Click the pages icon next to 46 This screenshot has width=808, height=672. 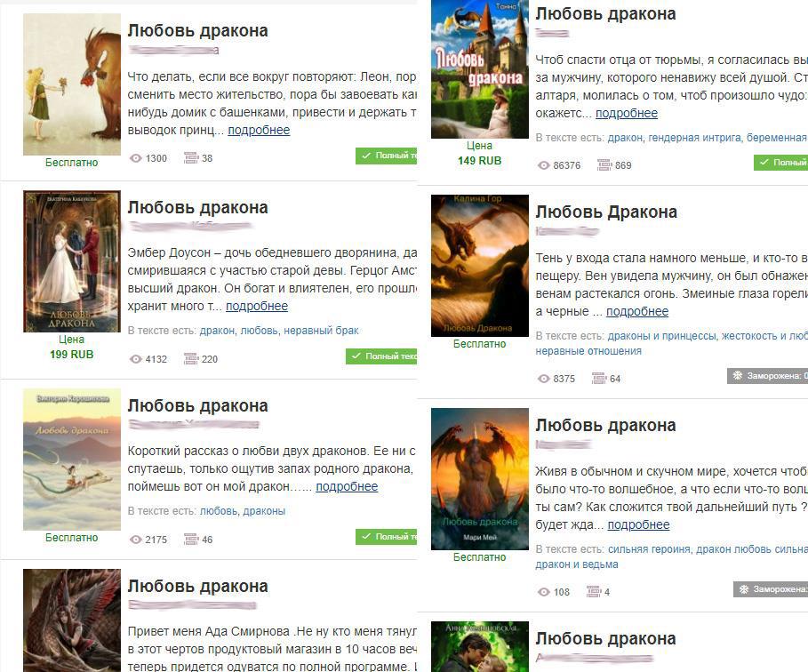click(190, 539)
